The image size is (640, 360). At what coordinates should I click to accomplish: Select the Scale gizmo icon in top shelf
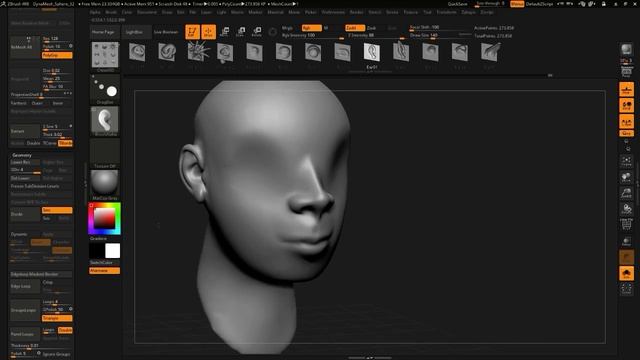pos(241,32)
